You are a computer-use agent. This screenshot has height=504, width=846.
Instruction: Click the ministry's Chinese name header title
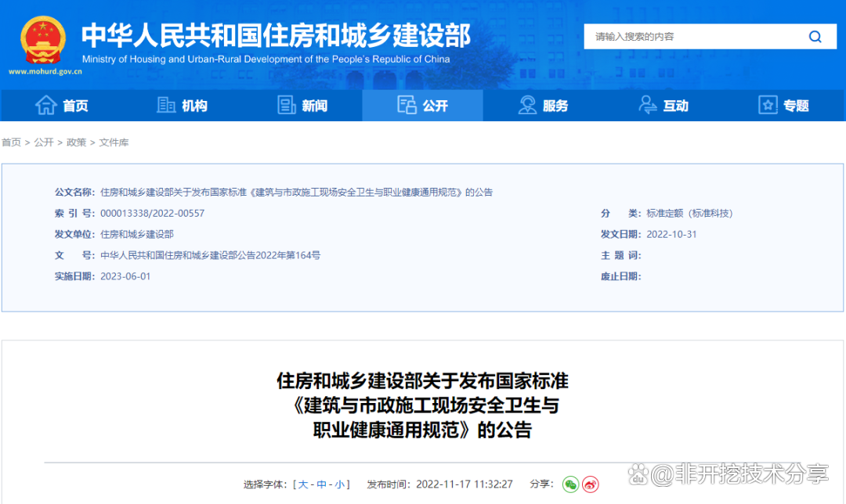click(x=277, y=35)
